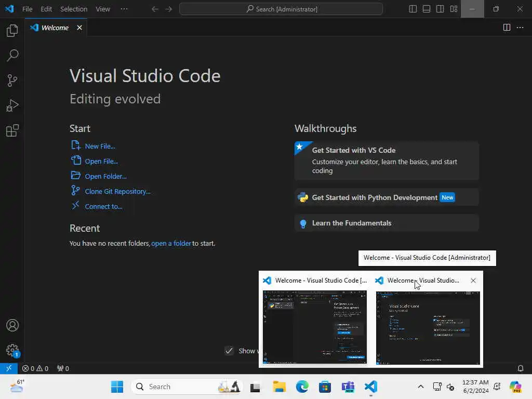Select the Welcome editor tab
532x399 pixels.
(x=56, y=28)
